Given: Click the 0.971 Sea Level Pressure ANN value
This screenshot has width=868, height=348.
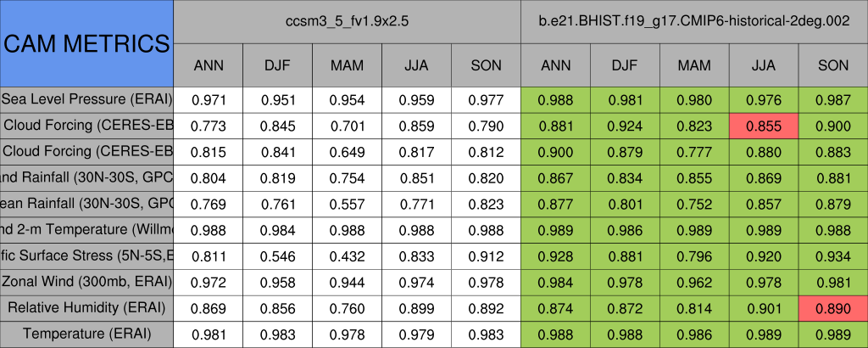Looking at the screenshot, I should pyautogui.click(x=209, y=99).
